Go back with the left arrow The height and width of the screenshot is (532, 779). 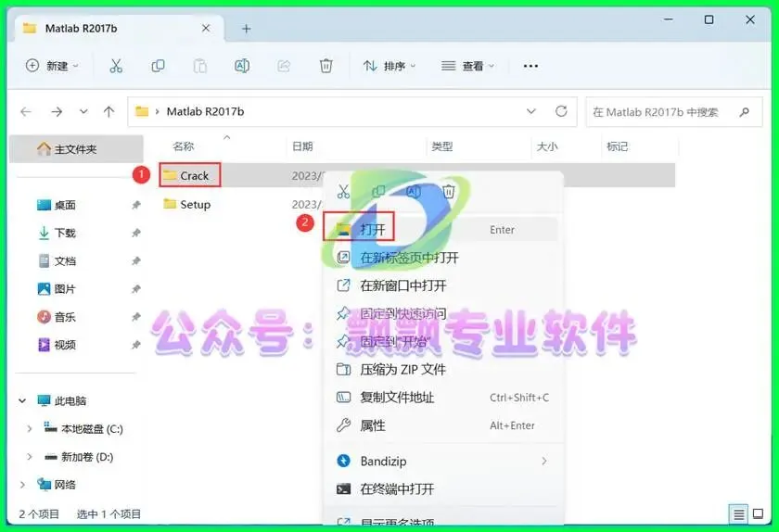click(x=26, y=112)
